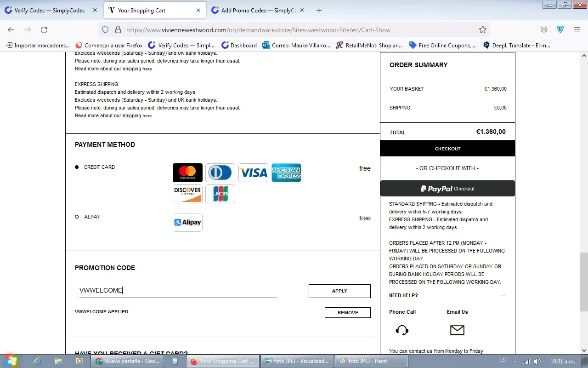588x368 pixels.
Task: Open the Free Online Coupons bookmark
Action: (443, 45)
